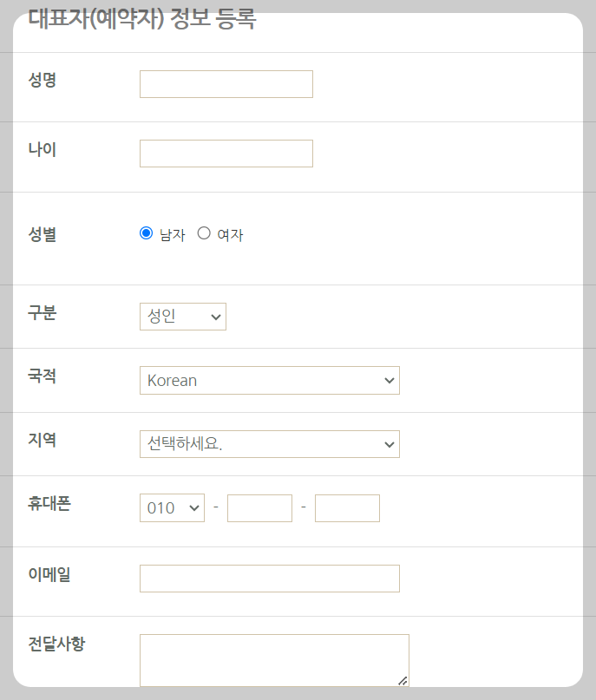Click the chevron arrow of the 국적 select

point(390,380)
